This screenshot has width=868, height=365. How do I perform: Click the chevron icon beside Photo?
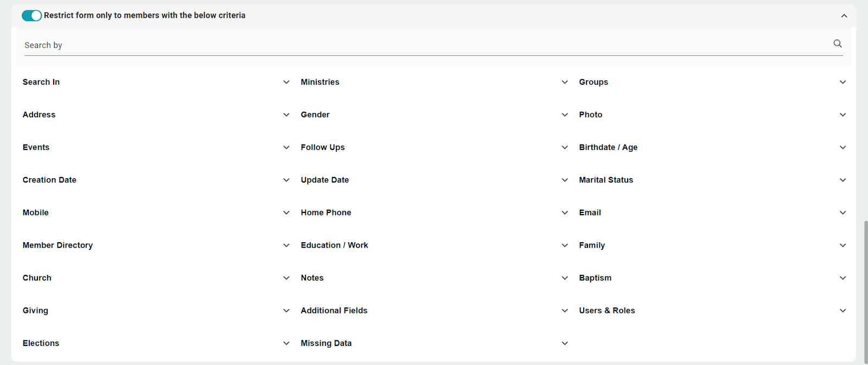pos(843,115)
